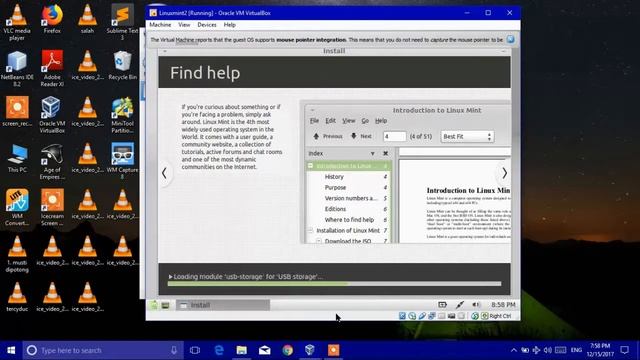Open File Explorer from the taskbar

[242, 350]
